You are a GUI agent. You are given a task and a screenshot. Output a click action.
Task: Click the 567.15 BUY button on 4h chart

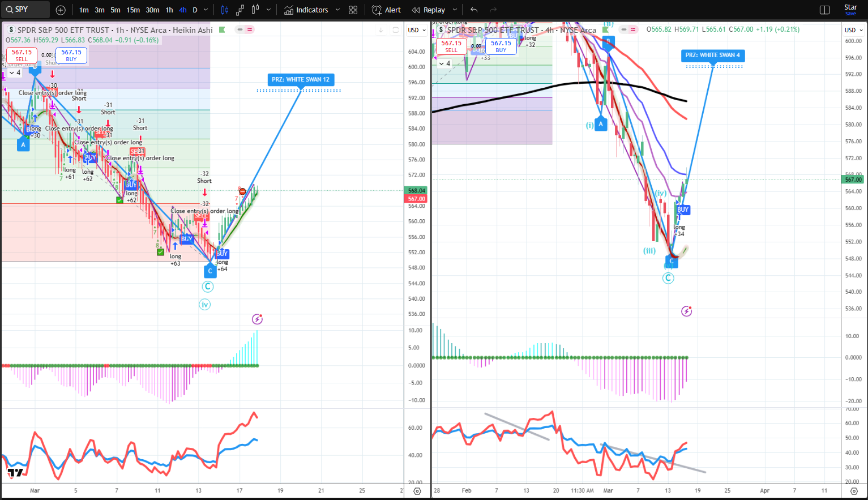pyautogui.click(x=501, y=46)
